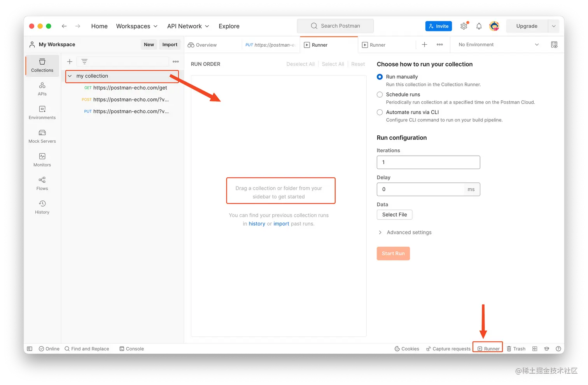Image resolution: width=588 pixels, height=385 pixels.
Task: Open Cookies in the status bar
Action: coord(407,349)
